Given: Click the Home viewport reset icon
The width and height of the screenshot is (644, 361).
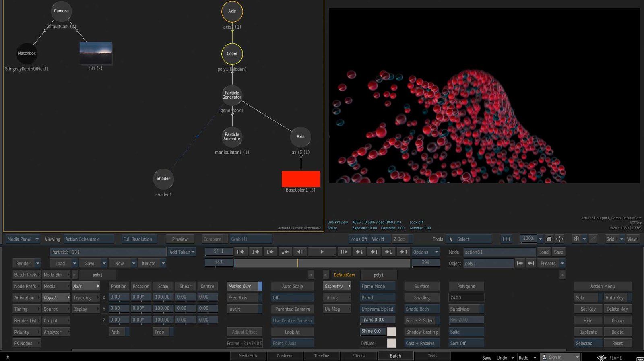Looking at the screenshot, I should [x=549, y=239].
